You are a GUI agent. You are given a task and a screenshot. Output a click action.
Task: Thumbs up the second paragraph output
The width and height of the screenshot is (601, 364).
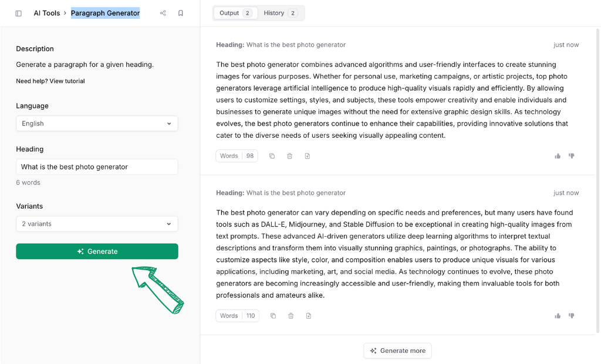(x=558, y=316)
